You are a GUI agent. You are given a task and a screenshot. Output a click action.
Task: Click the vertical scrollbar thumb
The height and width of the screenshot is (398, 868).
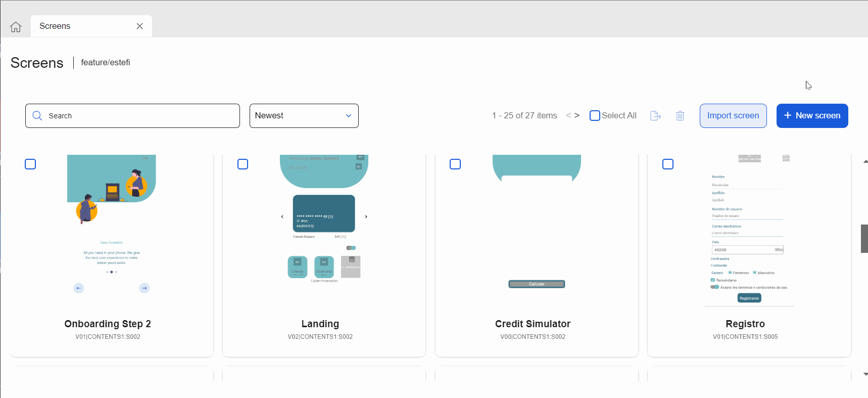(864, 239)
